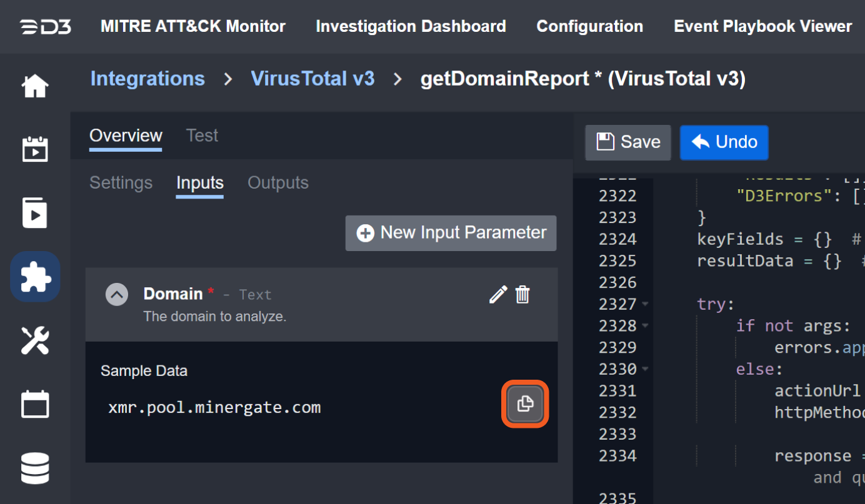Open the calendar icon in sidebar
Image resolution: width=865 pixels, height=504 pixels.
[x=35, y=404]
